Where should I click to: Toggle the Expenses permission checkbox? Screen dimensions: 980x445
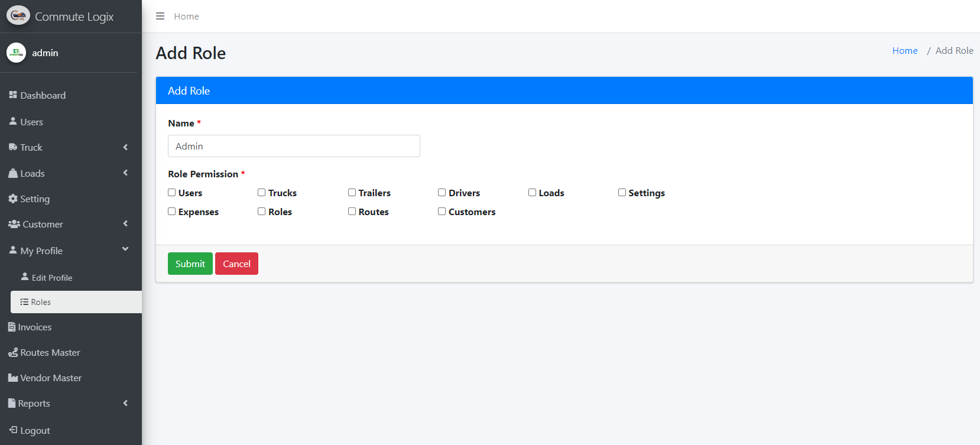pyautogui.click(x=172, y=212)
